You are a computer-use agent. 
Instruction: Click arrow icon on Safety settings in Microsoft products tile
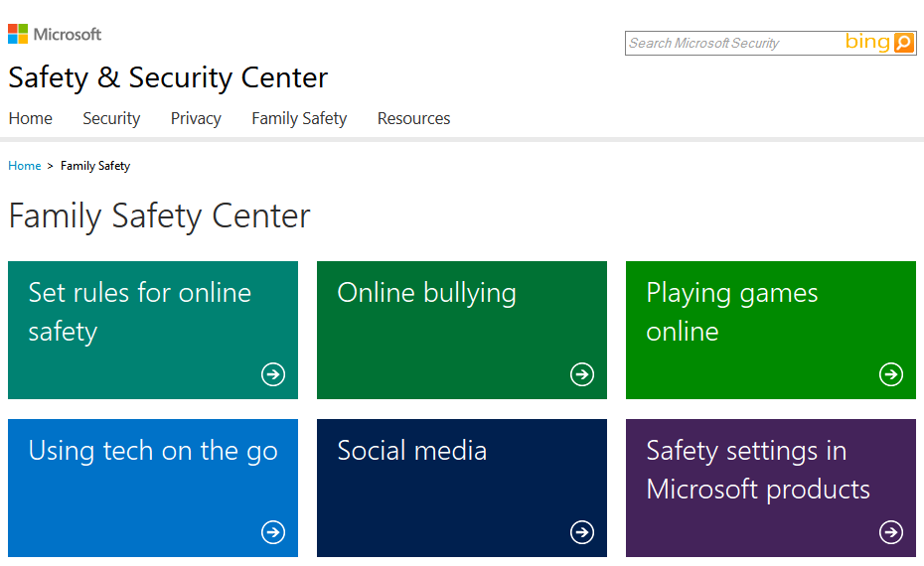coord(891,532)
